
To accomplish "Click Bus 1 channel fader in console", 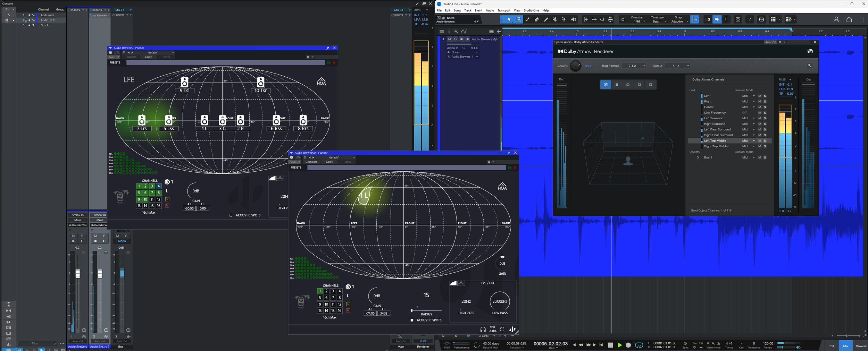I will pos(122,273).
